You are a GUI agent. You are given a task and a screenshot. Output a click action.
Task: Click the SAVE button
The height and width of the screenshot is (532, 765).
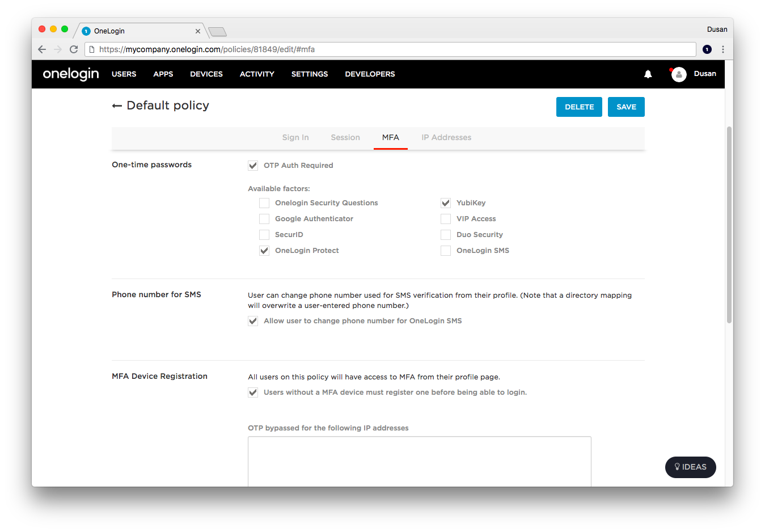[626, 107]
